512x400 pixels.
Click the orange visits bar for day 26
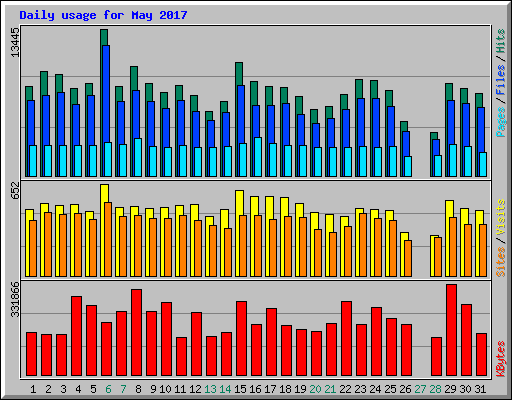[x=408, y=258]
